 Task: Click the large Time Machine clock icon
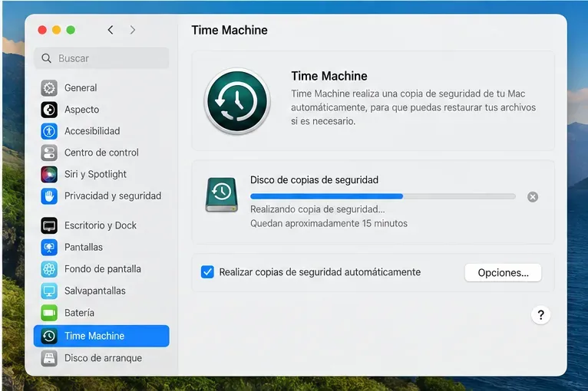[x=237, y=101]
